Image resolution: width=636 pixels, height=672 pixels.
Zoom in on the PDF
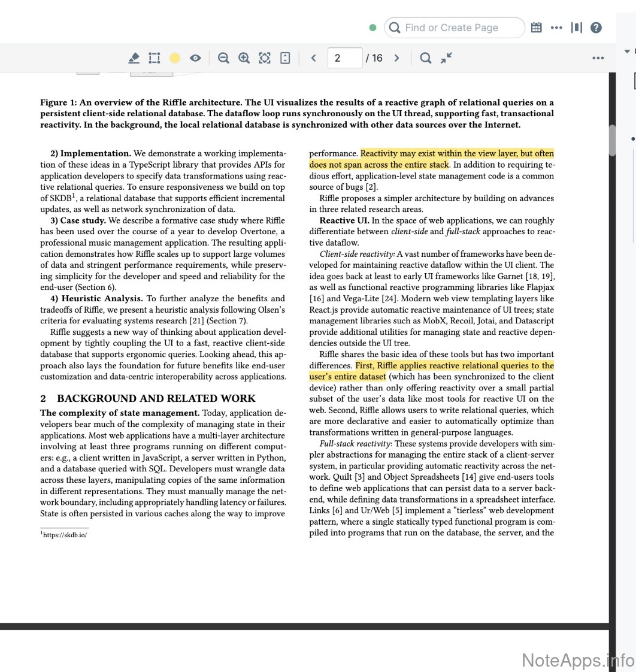click(244, 58)
